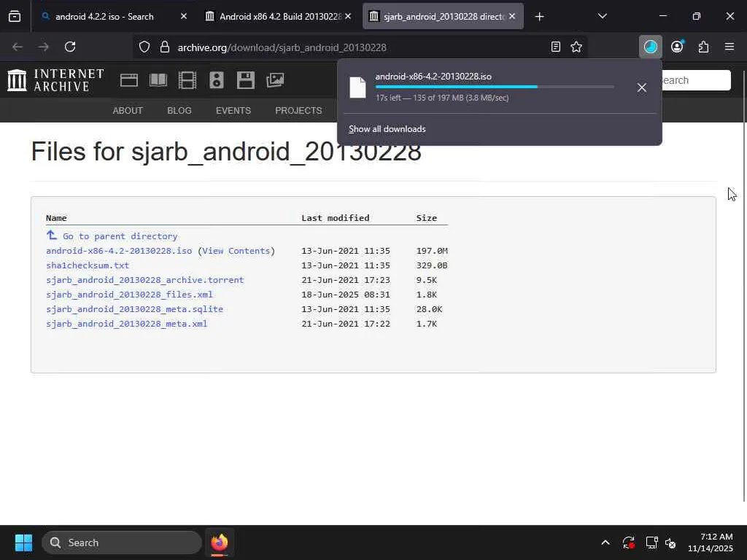Screen dimensions: 747x560
Task: Open 'View Contents' for the ISO
Action: tap(236, 251)
